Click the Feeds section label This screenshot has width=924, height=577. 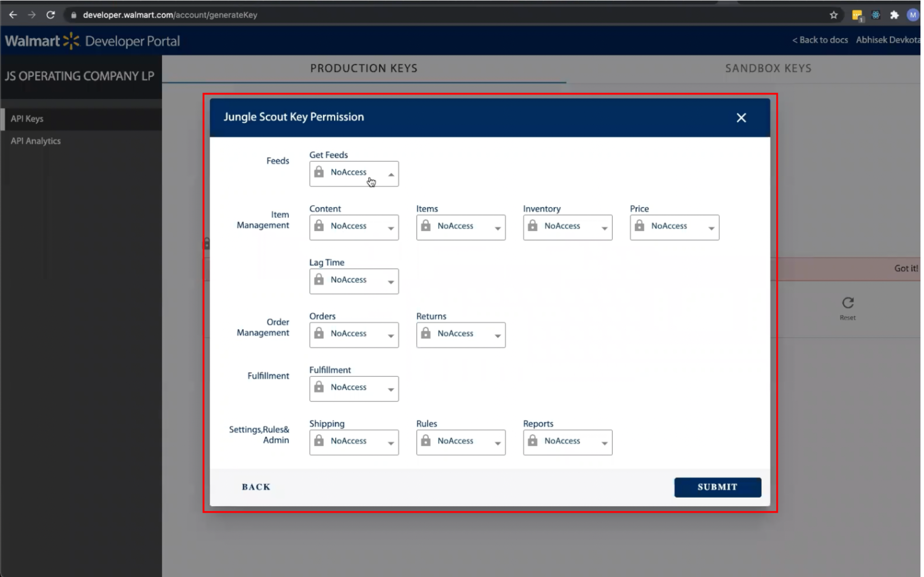click(278, 161)
